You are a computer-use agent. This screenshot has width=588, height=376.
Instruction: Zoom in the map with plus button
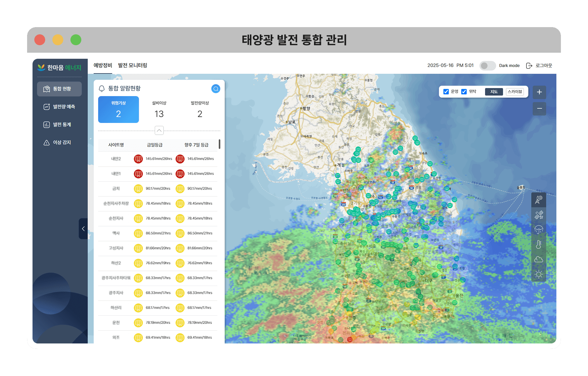coord(539,92)
